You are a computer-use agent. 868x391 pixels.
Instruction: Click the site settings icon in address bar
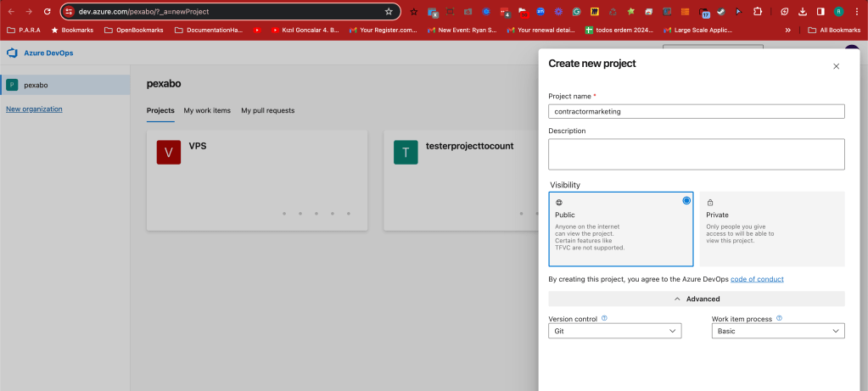[x=69, y=11]
